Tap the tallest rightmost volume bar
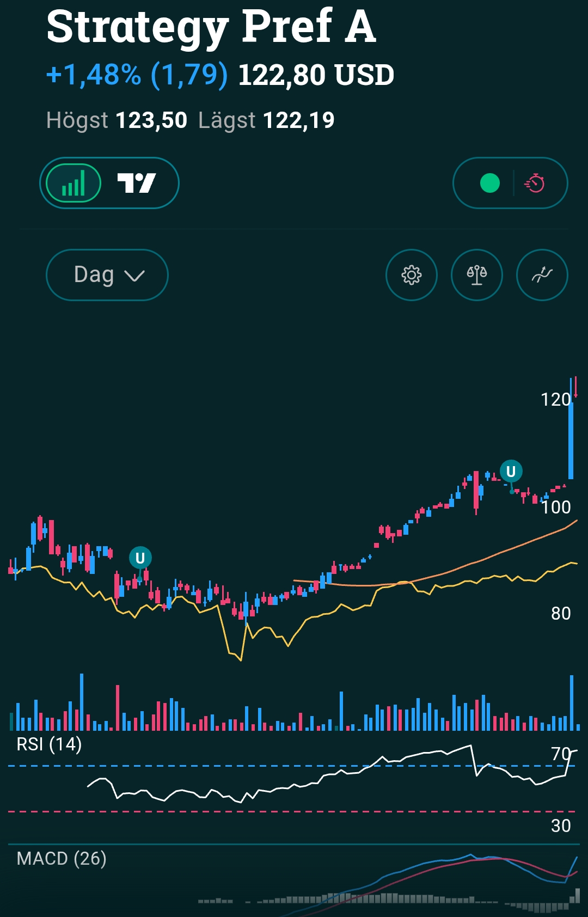 pos(572,702)
